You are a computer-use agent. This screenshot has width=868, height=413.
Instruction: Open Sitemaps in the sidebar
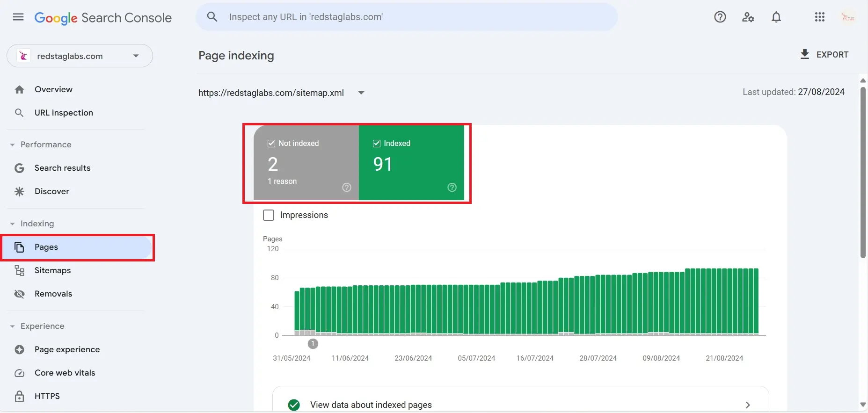tap(52, 270)
